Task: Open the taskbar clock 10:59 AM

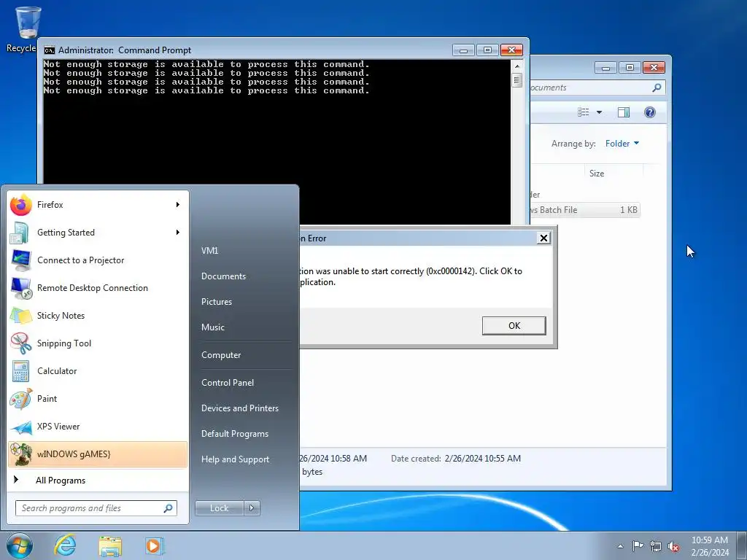Action: click(x=710, y=546)
